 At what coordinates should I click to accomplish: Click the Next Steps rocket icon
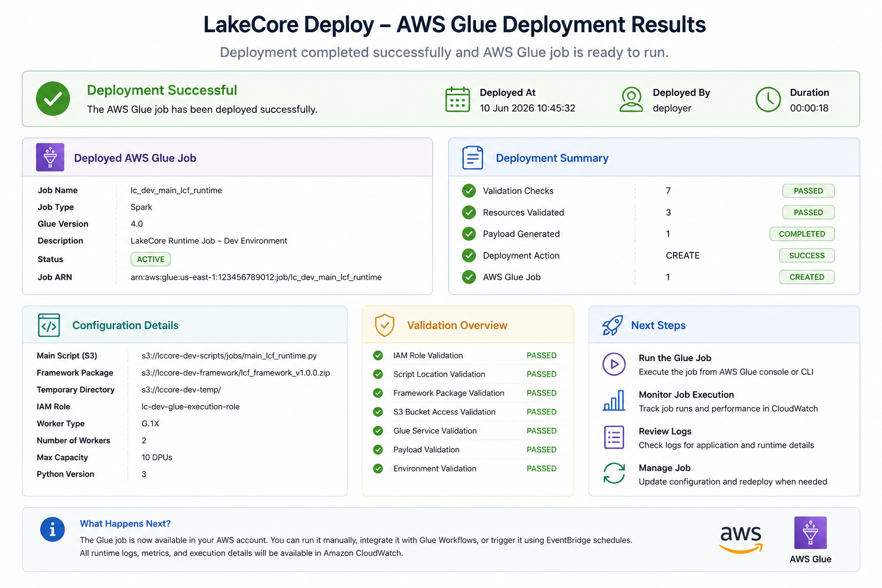click(612, 325)
